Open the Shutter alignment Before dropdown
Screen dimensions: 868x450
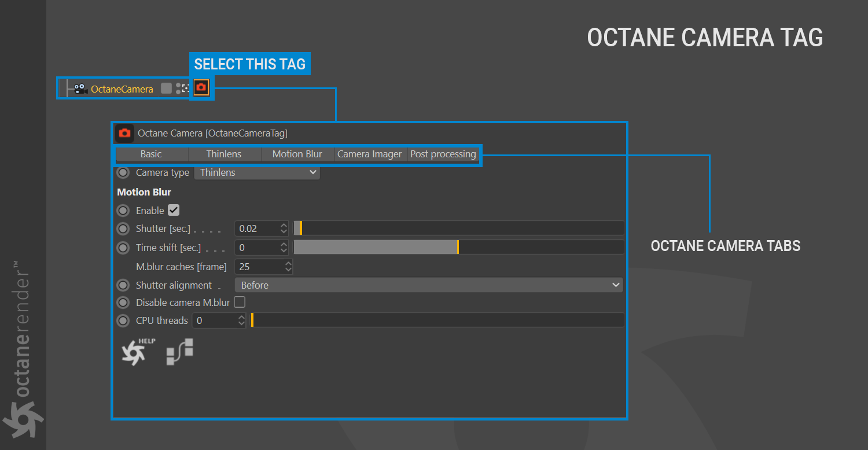429,285
